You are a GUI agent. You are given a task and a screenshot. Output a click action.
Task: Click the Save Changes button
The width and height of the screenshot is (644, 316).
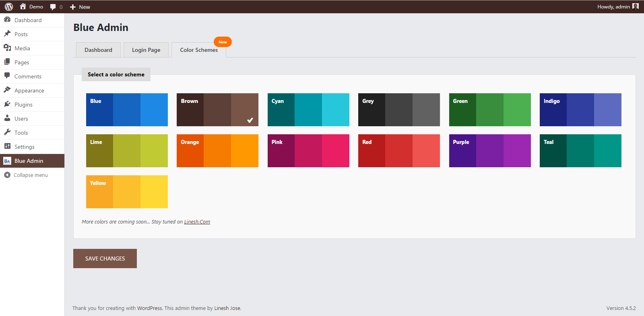tap(105, 259)
